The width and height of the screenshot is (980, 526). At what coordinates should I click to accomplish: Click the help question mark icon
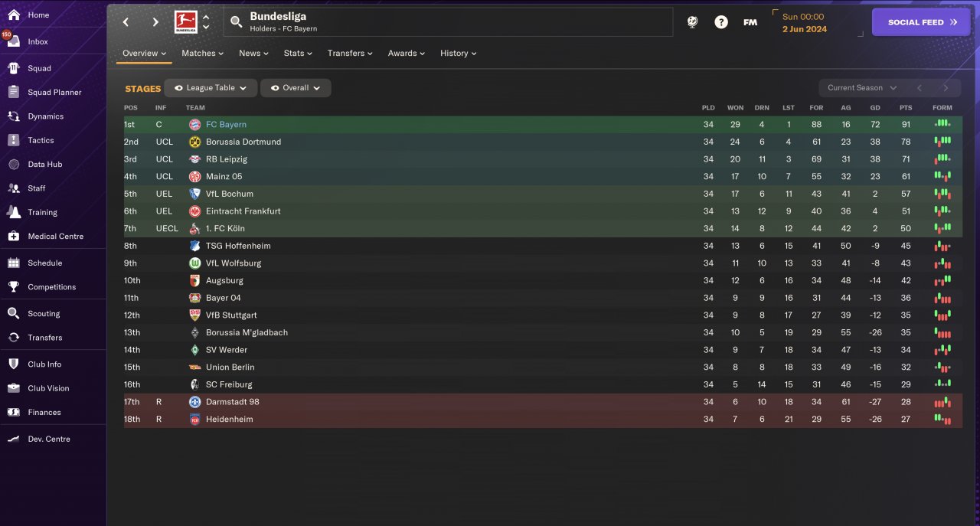(721, 22)
